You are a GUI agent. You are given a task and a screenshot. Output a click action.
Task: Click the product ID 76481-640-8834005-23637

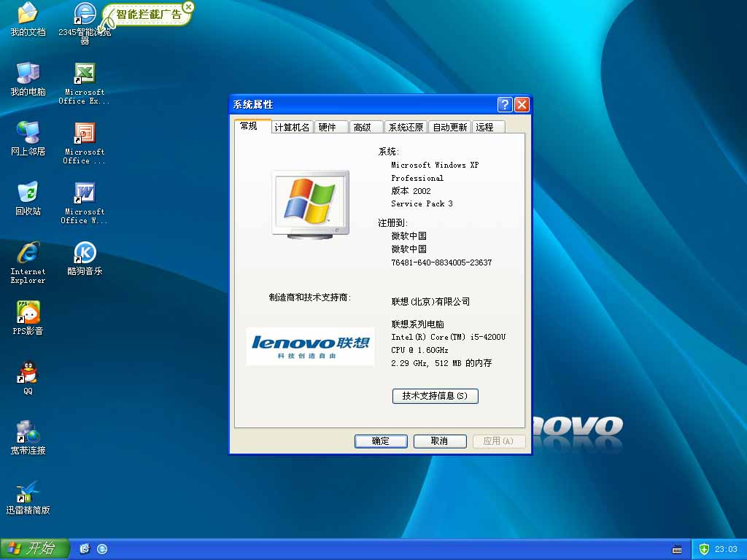coord(441,262)
